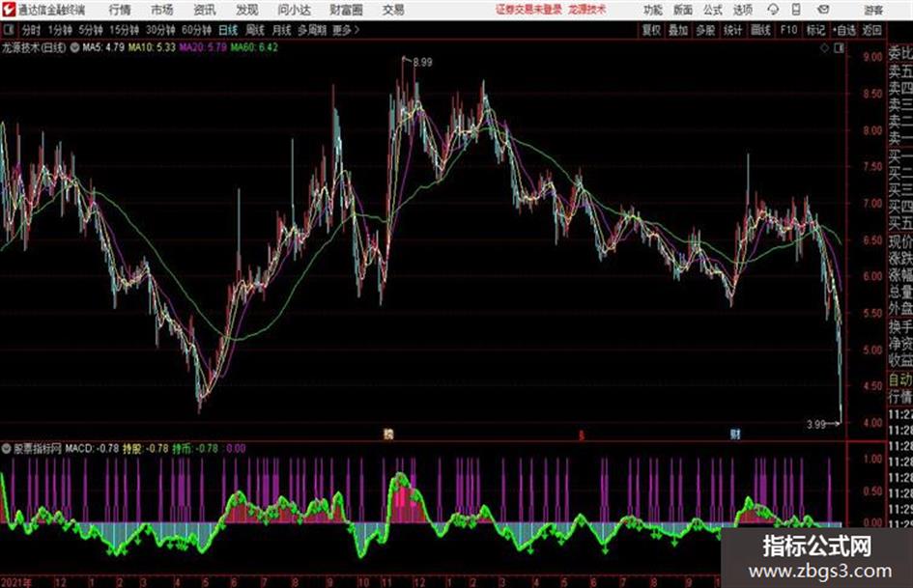Switch to 5分钟 period
This screenshot has height=588, width=913.
pyautogui.click(x=90, y=30)
